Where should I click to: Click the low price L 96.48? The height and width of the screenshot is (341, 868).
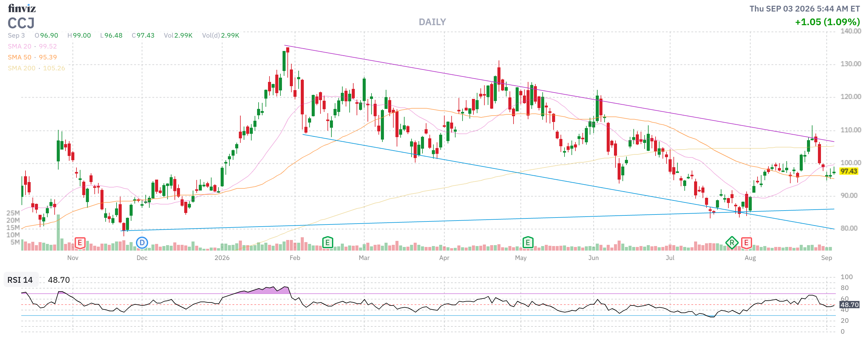click(111, 35)
